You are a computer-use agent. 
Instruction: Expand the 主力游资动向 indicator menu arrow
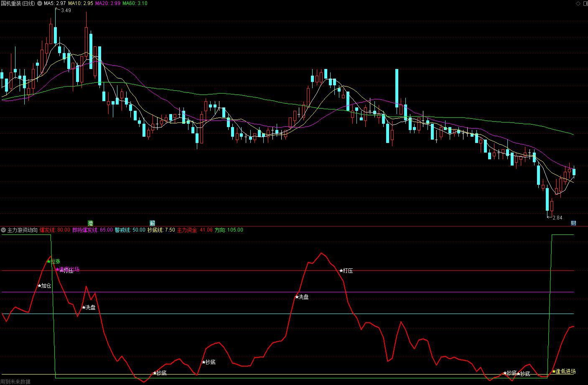[x=3, y=230]
